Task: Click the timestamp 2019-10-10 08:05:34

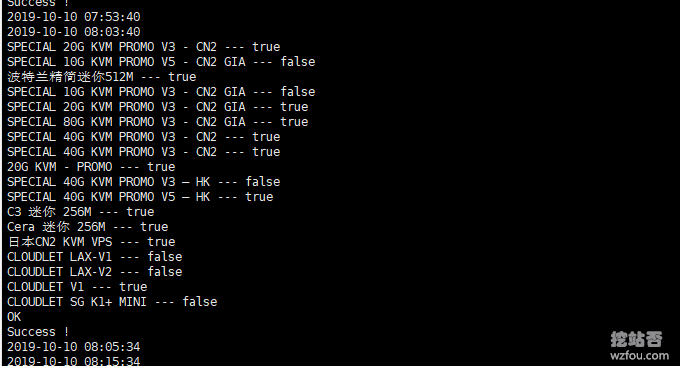Action: click(74, 347)
